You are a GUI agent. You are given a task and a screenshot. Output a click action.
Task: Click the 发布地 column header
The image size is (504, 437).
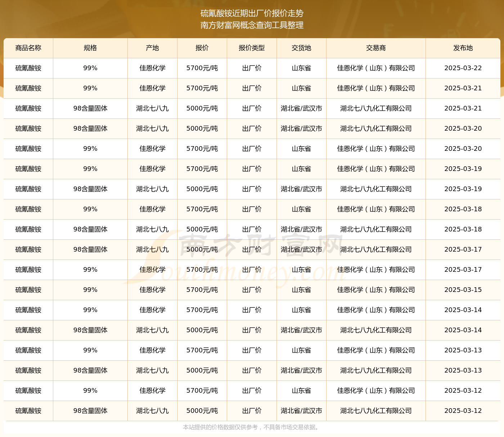pos(463,48)
